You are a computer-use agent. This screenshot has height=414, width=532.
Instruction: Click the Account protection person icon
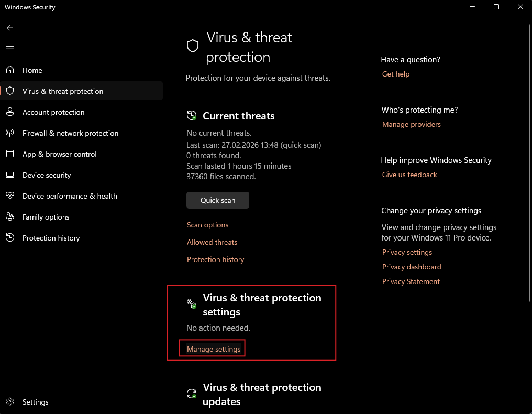click(x=10, y=112)
